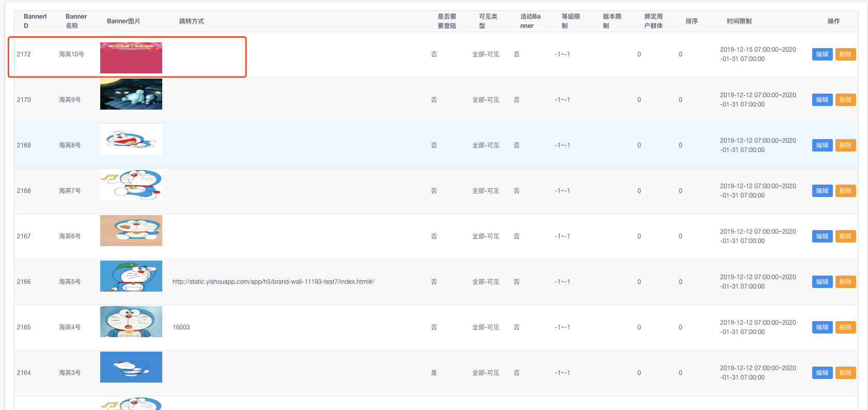
Task: Click the 等级限制 column header
Action: [x=571, y=21]
